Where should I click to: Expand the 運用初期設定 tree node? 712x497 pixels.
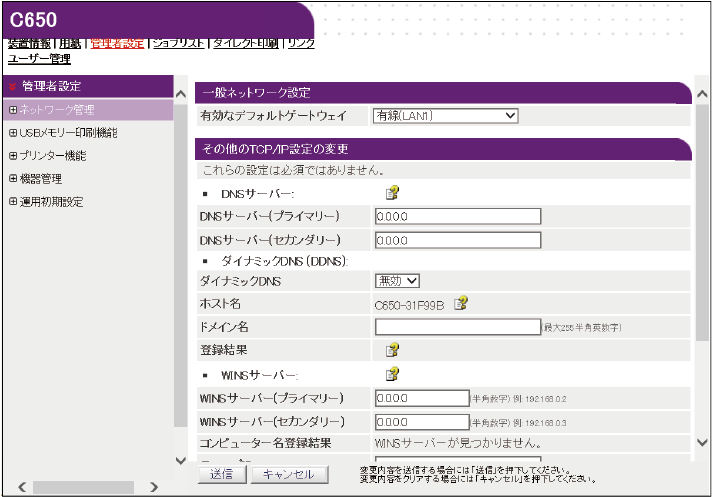click(x=13, y=201)
